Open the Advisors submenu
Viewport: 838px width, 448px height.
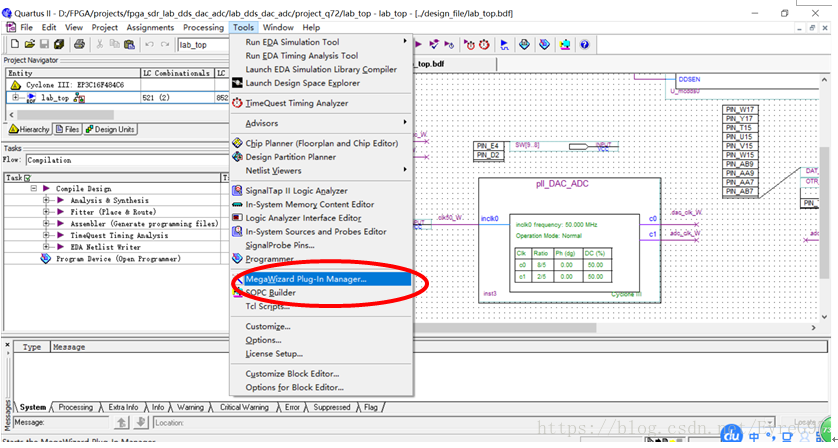[321, 123]
